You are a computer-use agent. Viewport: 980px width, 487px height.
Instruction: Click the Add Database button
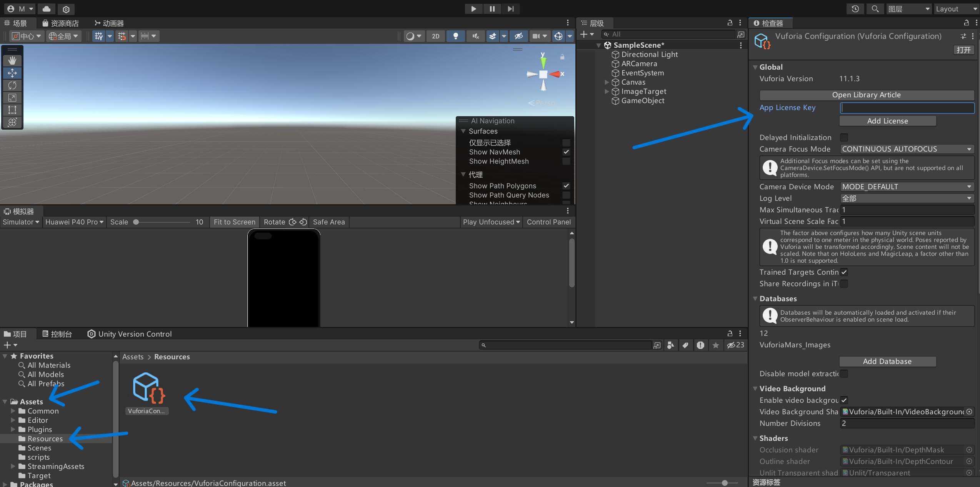click(x=888, y=361)
